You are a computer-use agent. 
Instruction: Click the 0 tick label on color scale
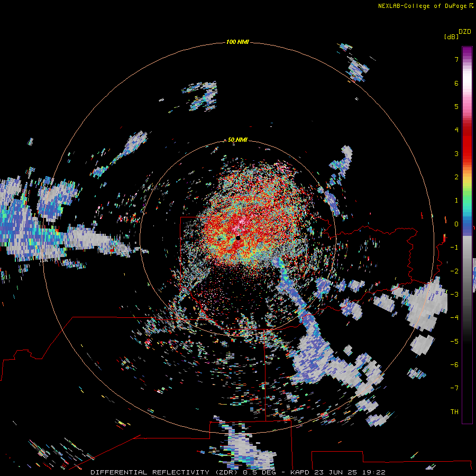click(456, 224)
